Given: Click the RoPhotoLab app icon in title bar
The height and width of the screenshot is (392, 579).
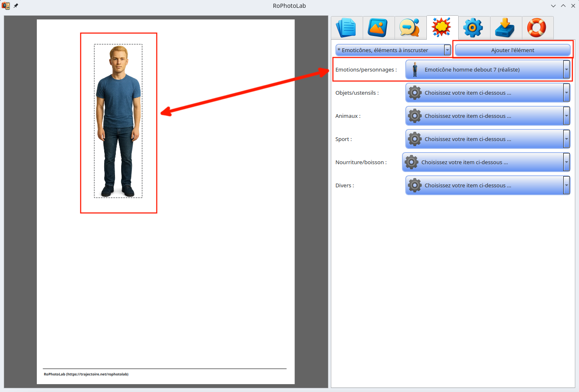Looking at the screenshot, I should (6, 6).
